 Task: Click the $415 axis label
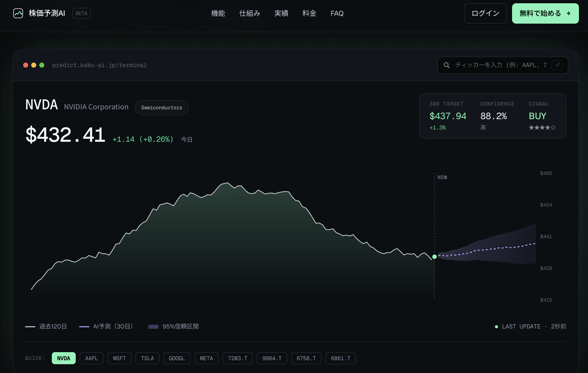coord(546,300)
